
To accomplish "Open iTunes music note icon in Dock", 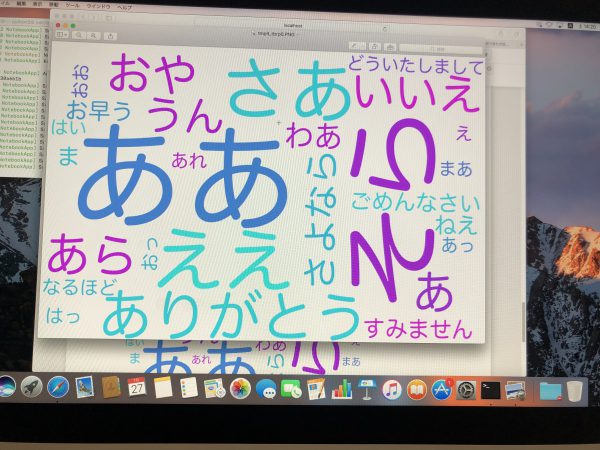I will [392, 390].
